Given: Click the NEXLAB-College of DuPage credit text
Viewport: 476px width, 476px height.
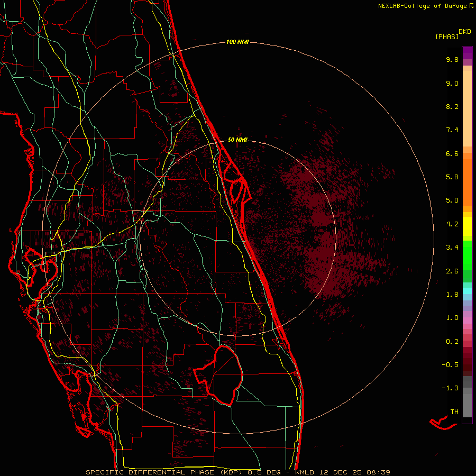Looking at the screenshot, I should click(x=426, y=6).
